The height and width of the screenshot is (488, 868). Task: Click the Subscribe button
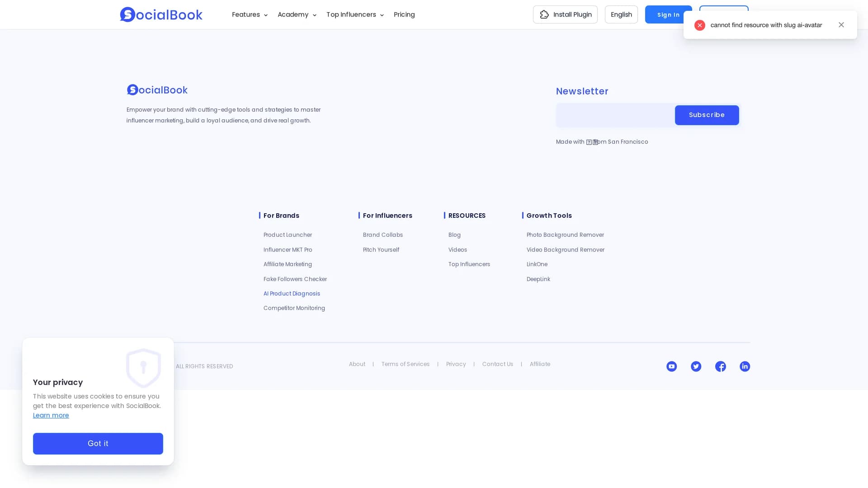707,115
